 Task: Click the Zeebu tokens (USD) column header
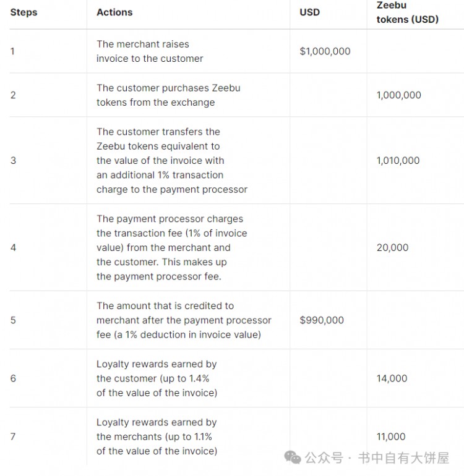click(408, 12)
